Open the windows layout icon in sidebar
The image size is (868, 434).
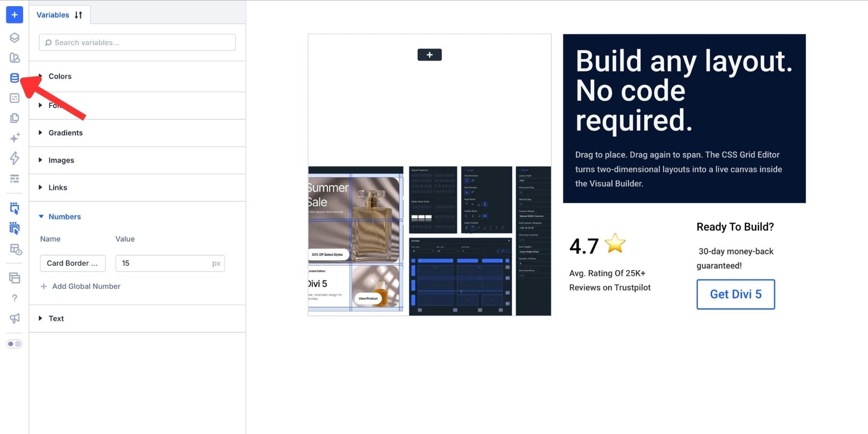point(14,278)
